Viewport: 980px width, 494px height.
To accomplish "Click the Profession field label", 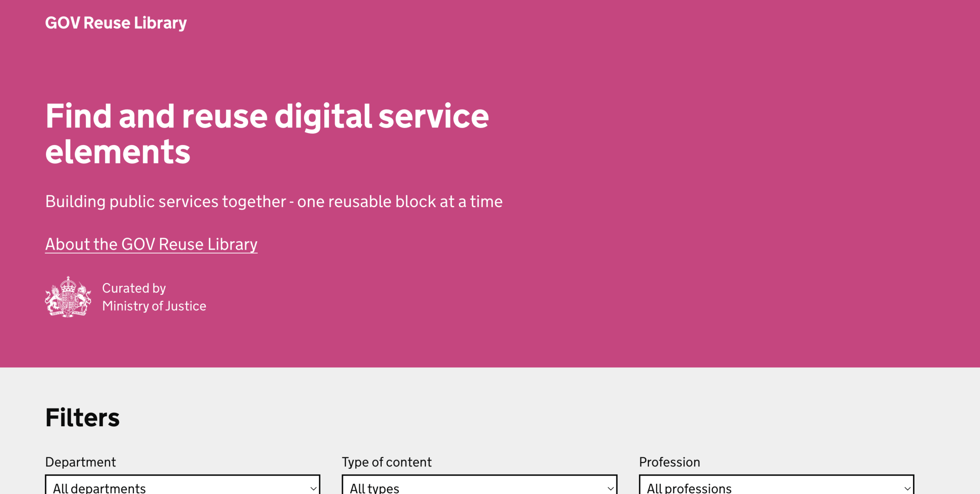I will point(670,462).
